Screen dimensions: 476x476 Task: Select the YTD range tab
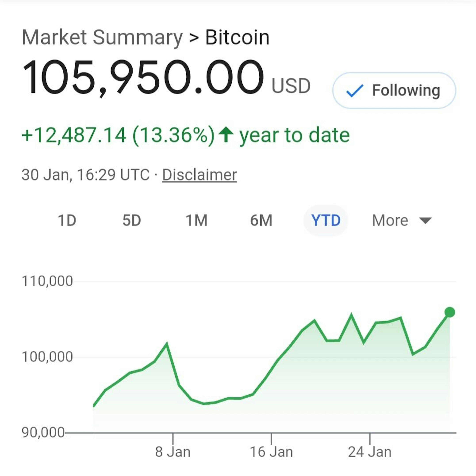[326, 220]
